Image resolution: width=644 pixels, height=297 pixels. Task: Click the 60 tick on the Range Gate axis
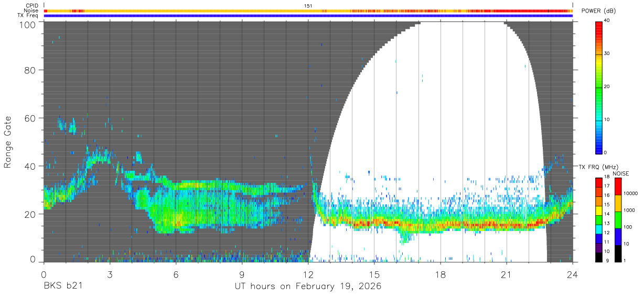(31, 118)
